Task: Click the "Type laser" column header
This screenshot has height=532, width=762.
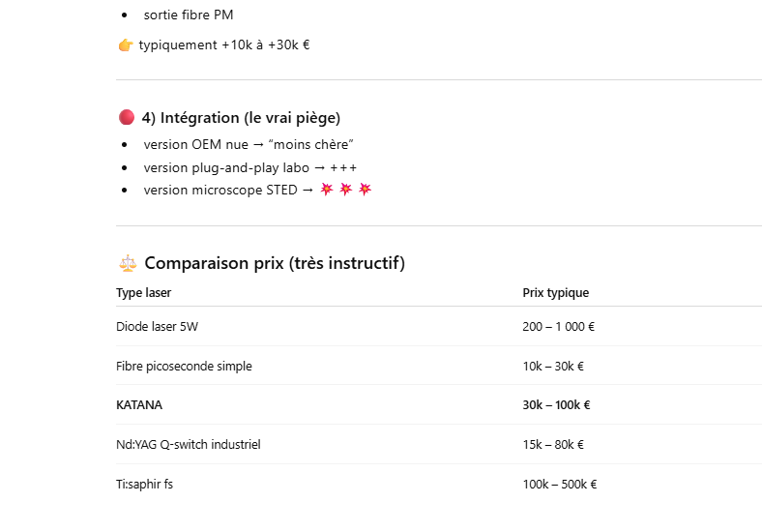Action: pyautogui.click(x=143, y=293)
